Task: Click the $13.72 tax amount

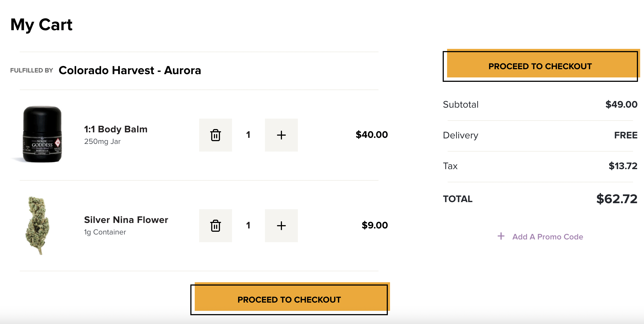Action: [x=623, y=166]
